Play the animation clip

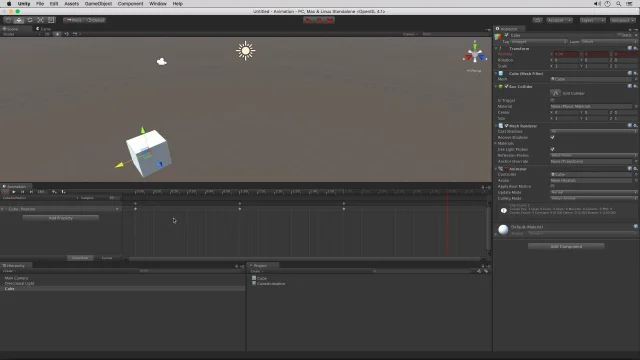point(14,192)
